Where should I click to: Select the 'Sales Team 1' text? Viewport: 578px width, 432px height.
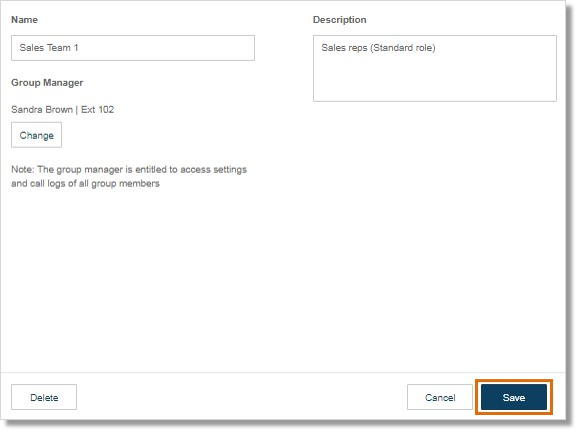tap(49, 48)
